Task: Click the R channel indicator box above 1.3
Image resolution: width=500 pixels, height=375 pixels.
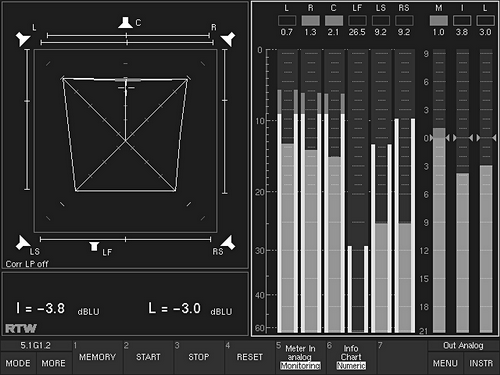Action: pos(310,21)
